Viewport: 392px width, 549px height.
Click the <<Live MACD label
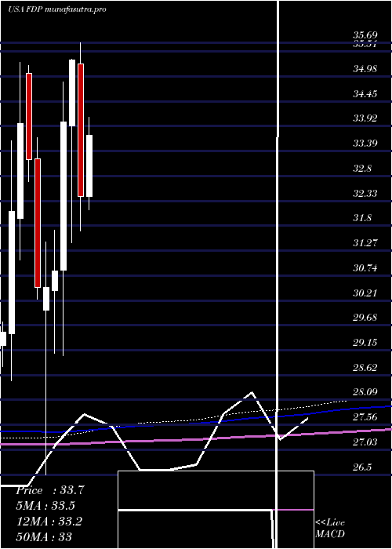tap(330, 528)
